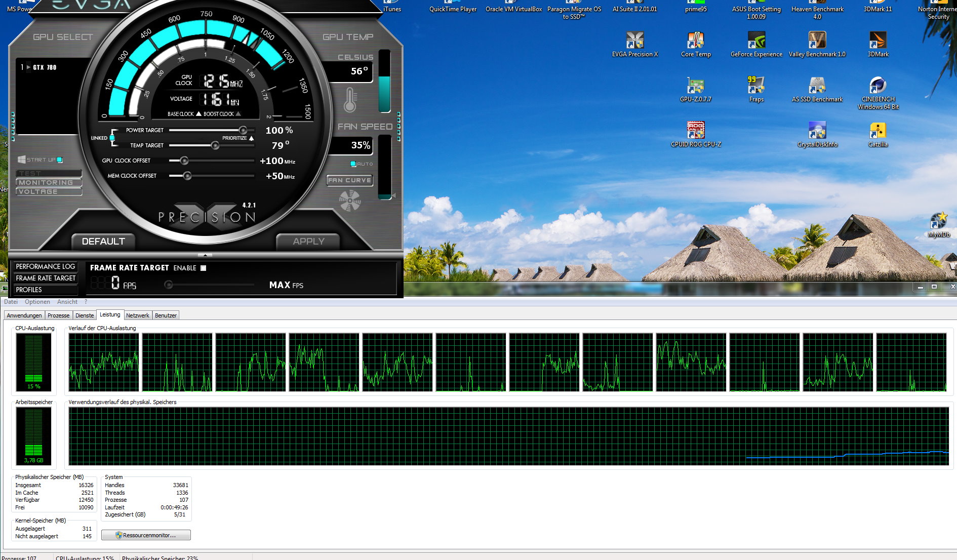Click the Voltage button
Image resolution: width=957 pixels, height=560 pixels.
point(49,191)
